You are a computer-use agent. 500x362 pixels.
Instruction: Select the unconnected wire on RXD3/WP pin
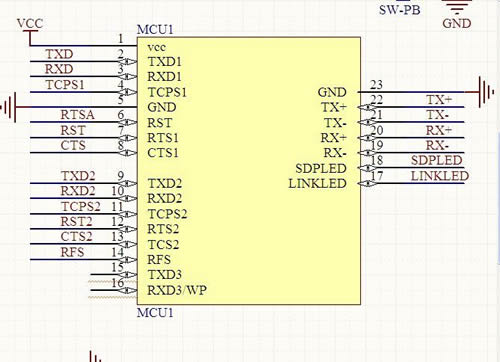[113, 290]
